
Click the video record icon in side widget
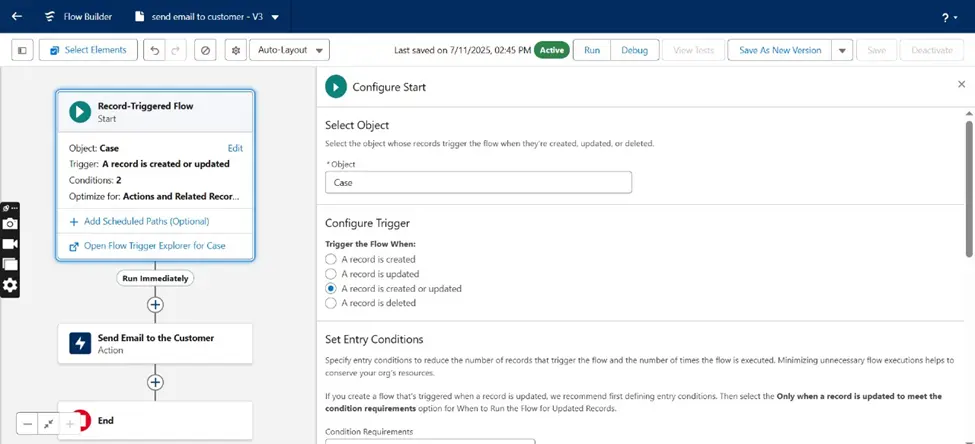pyautogui.click(x=10, y=244)
